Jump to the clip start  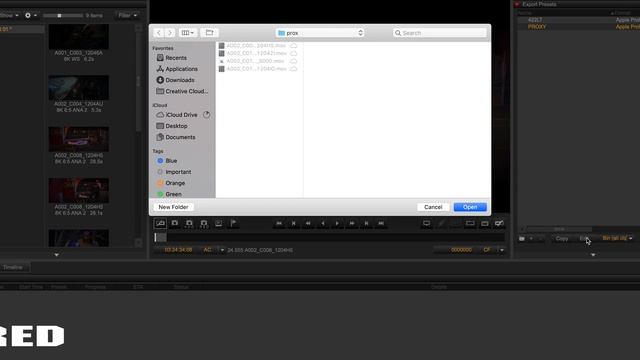pyautogui.click(x=279, y=223)
